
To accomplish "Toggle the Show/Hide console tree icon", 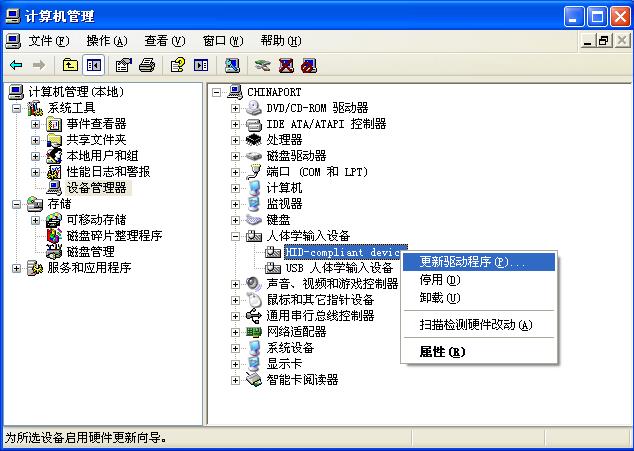I will point(93,65).
